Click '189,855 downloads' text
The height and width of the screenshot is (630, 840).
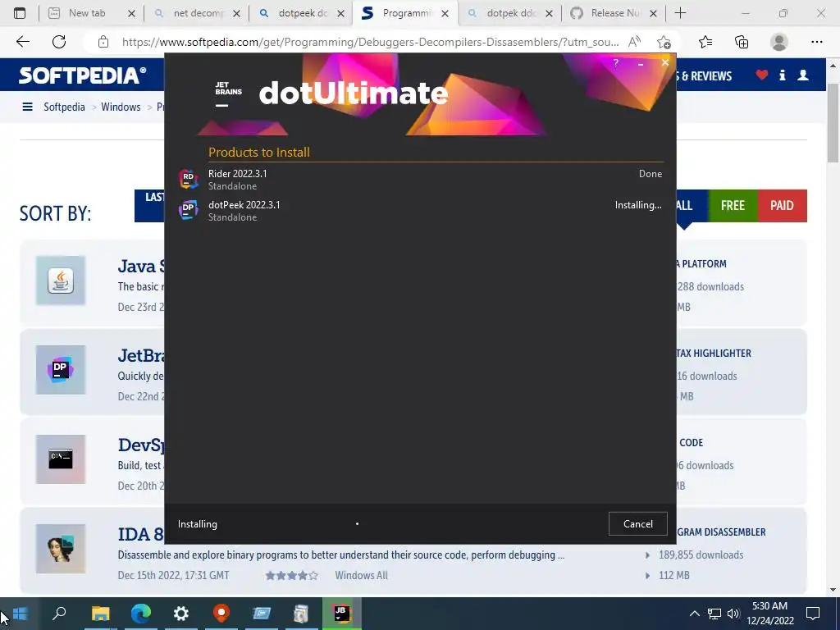tap(701, 555)
